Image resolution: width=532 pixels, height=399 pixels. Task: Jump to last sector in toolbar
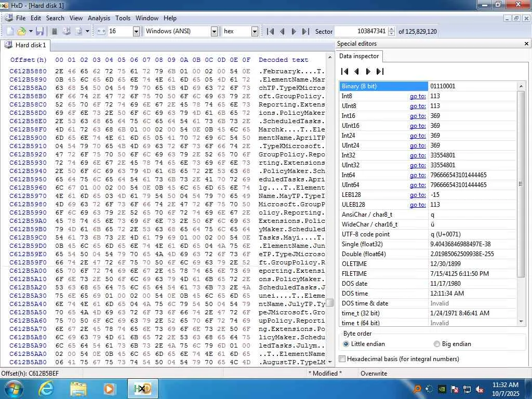pos(305,31)
